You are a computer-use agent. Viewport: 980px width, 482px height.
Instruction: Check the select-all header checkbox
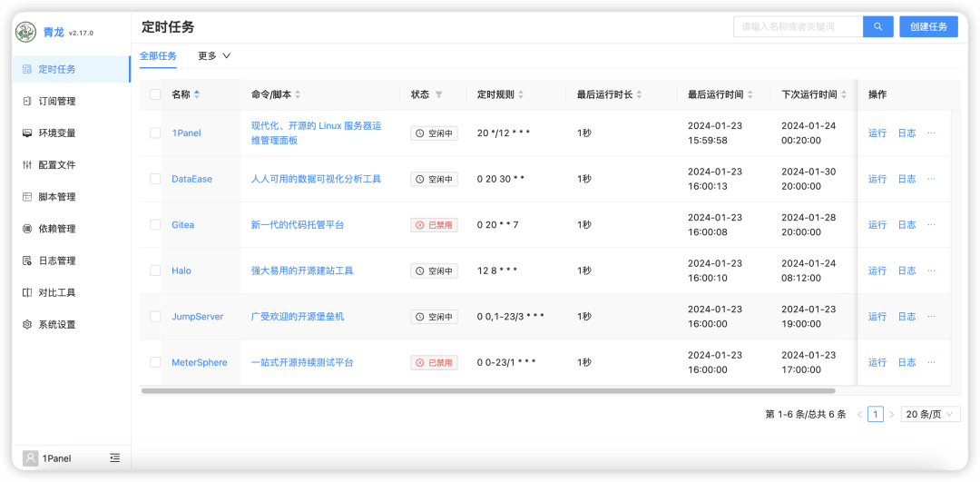tap(156, 95)
